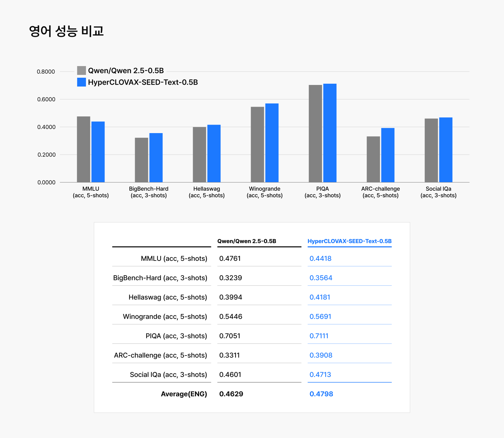Click table cell value 0.4713
Viewport: 504px width, 438px height.
pos(320,375)
